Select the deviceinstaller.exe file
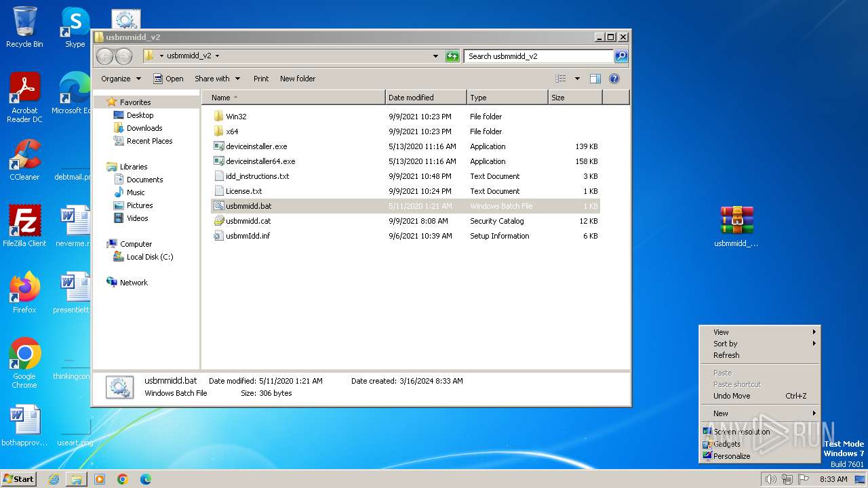Screen dimensions: 868x488 pyautogui.click(x=256, y=146)
